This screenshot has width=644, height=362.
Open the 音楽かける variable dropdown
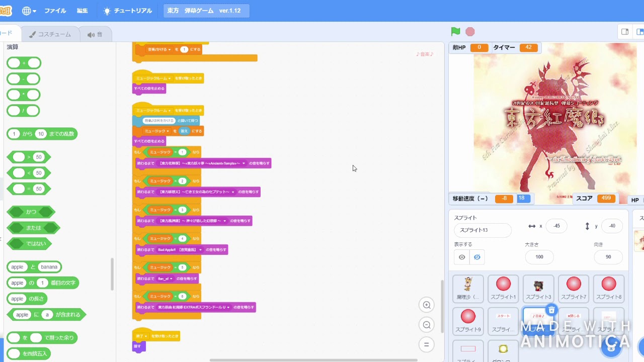(170, 49)
